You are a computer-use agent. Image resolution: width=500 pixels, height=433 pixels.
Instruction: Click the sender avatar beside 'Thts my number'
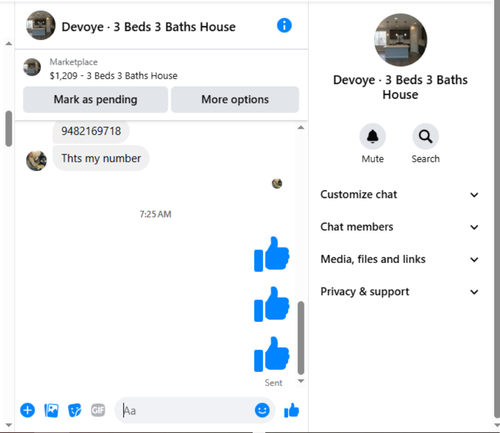point(36,160)
